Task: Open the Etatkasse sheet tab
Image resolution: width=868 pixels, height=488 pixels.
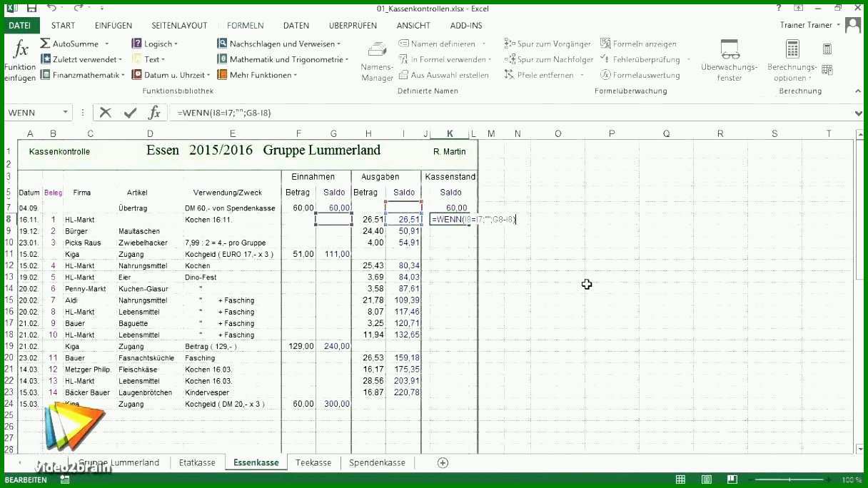Action: tap(197, 462)
